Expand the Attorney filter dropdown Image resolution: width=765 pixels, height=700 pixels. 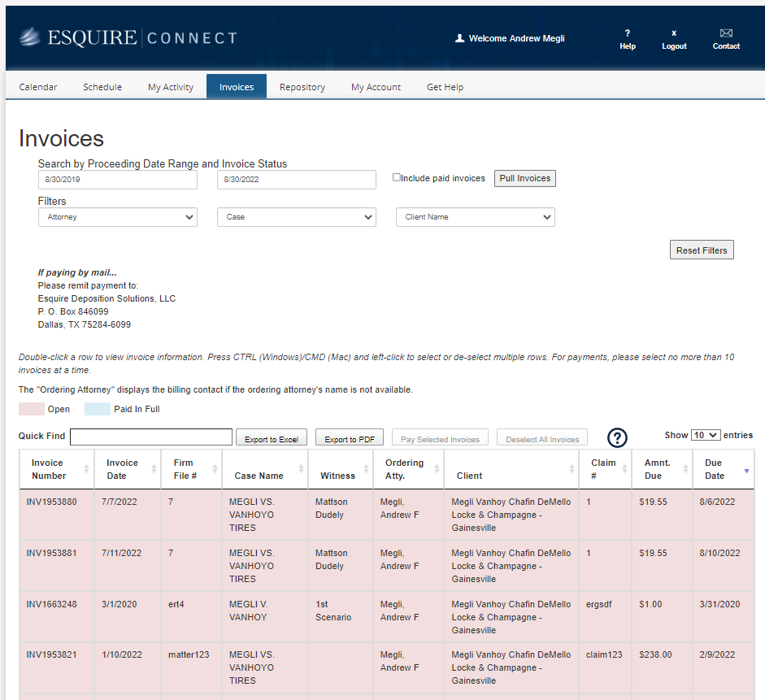click(117, 217)
